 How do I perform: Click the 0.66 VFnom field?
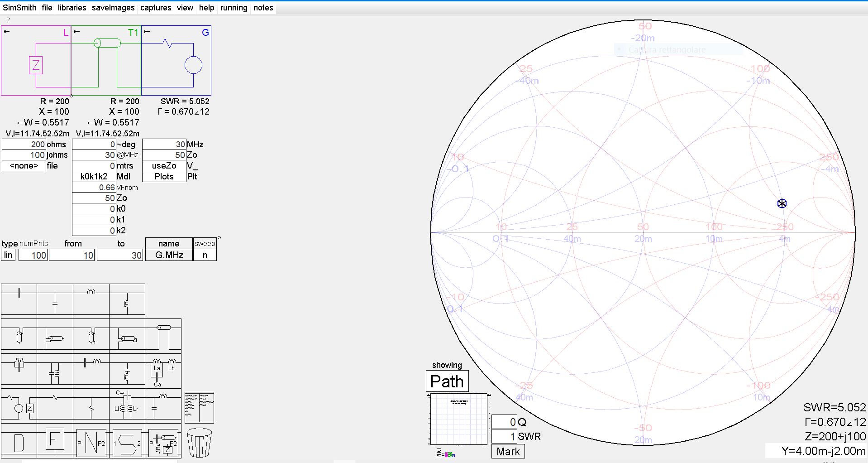pyautogui.click(x=94, y=188)
